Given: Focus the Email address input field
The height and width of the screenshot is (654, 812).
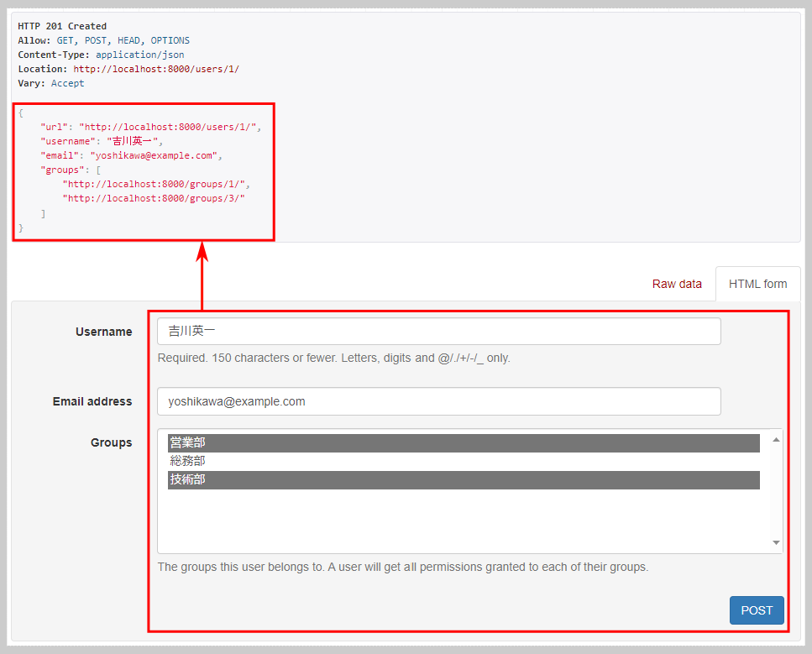Looking at the screenshot, I should click(439, 401).
